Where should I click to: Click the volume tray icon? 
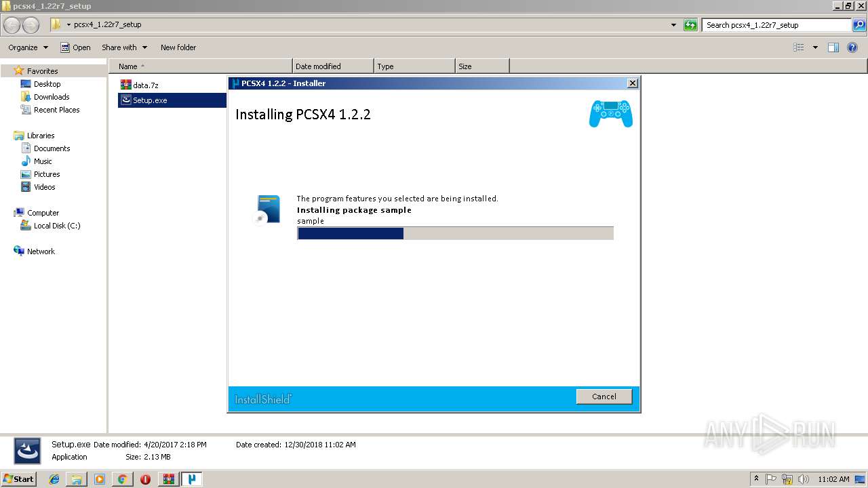[x=803, y=479]
